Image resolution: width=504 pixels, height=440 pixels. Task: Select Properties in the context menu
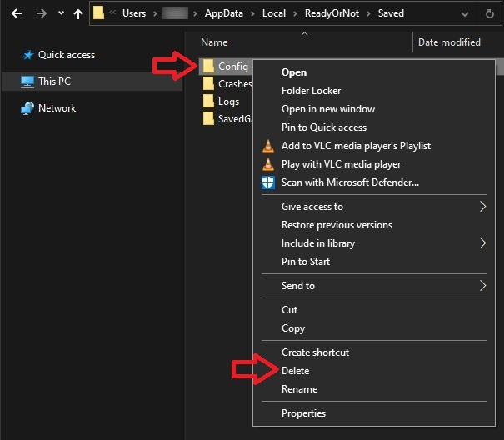(303, 413)
